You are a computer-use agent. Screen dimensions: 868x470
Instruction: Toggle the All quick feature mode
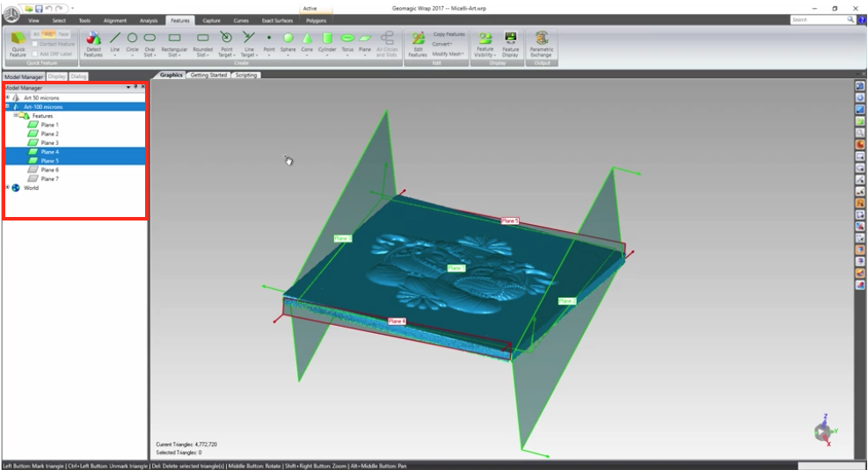point(37,34)
